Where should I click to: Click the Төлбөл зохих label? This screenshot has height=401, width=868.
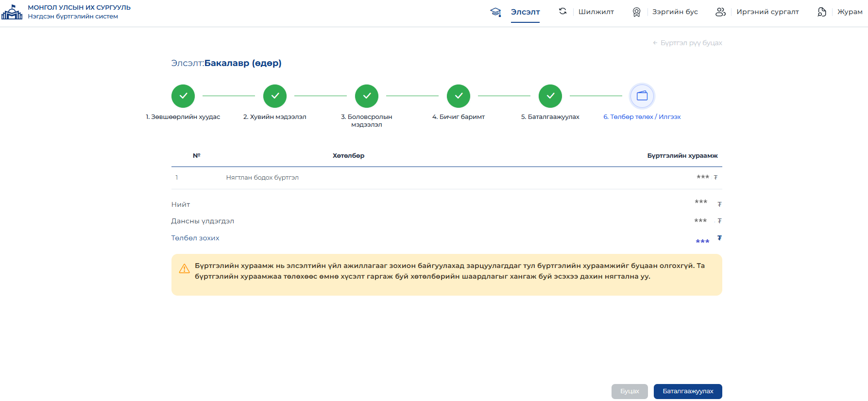tap(195, 238)
